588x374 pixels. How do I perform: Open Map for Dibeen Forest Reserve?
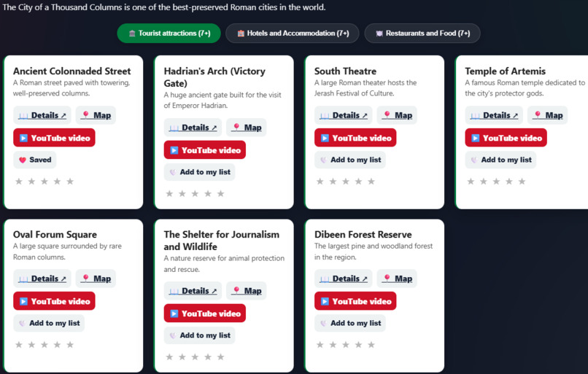(397, 278)
